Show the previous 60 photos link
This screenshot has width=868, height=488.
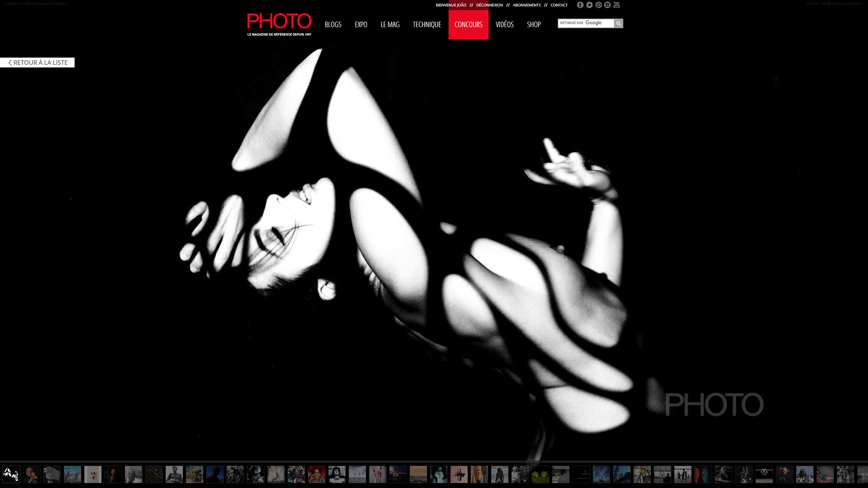pos(35,4)
